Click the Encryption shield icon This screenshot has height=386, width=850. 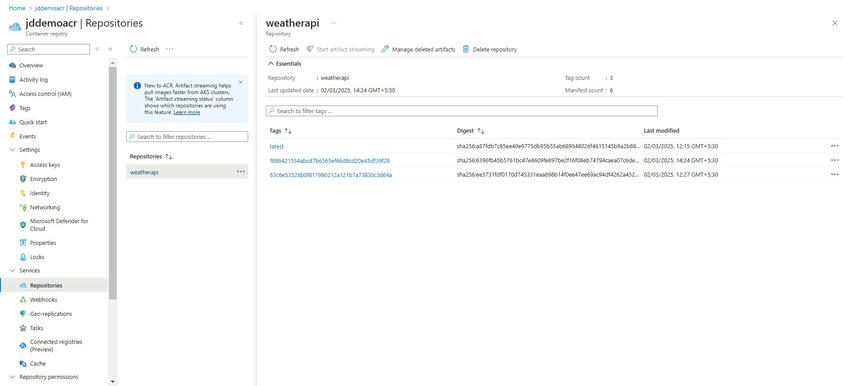click(23, 179)
